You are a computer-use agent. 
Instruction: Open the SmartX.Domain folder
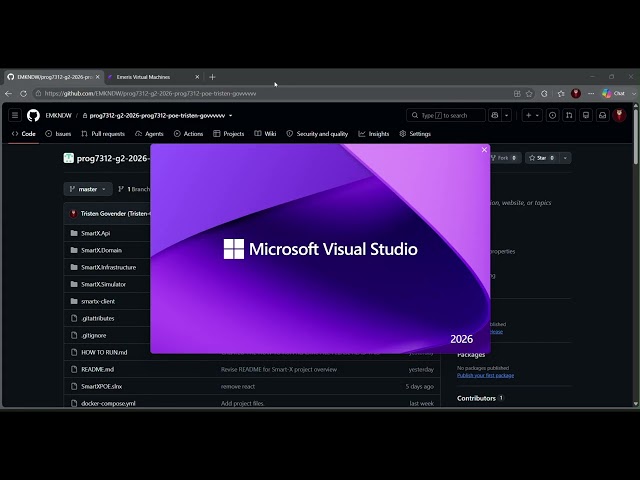click(101, 250)
